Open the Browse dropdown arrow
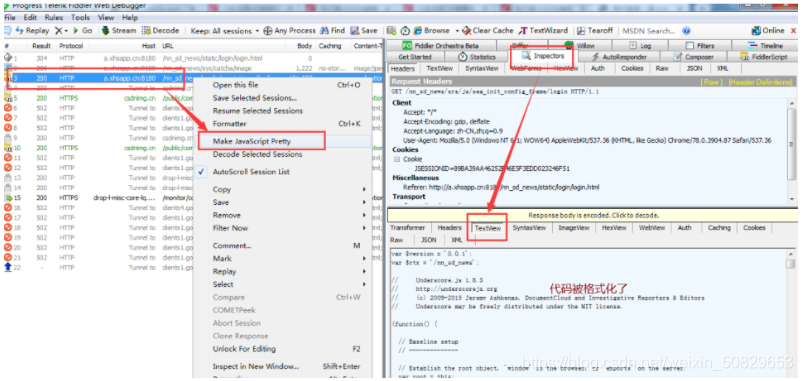 click(457, 31)
